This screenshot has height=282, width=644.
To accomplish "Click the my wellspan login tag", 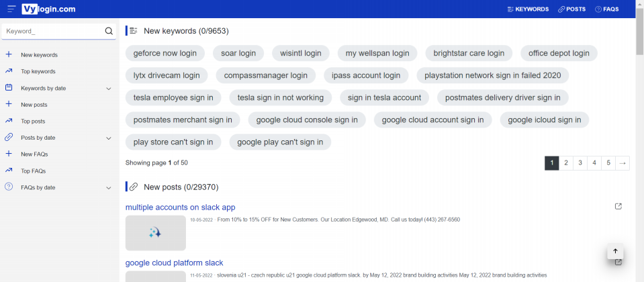I will [377, 53].
